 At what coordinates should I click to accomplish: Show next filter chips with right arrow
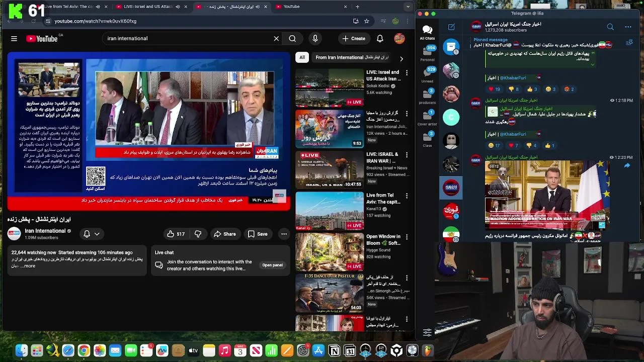401,58
